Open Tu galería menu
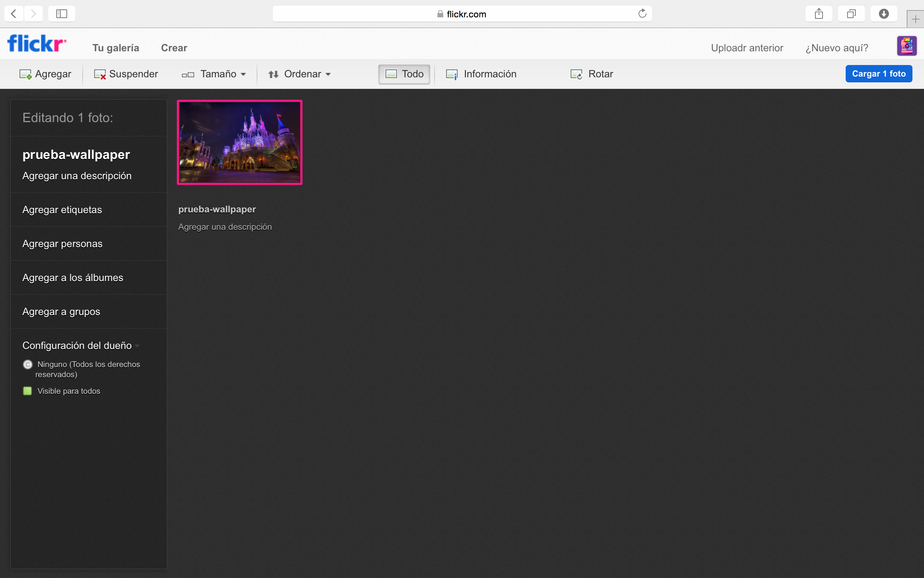924x578 pixels. coord(116,48)
